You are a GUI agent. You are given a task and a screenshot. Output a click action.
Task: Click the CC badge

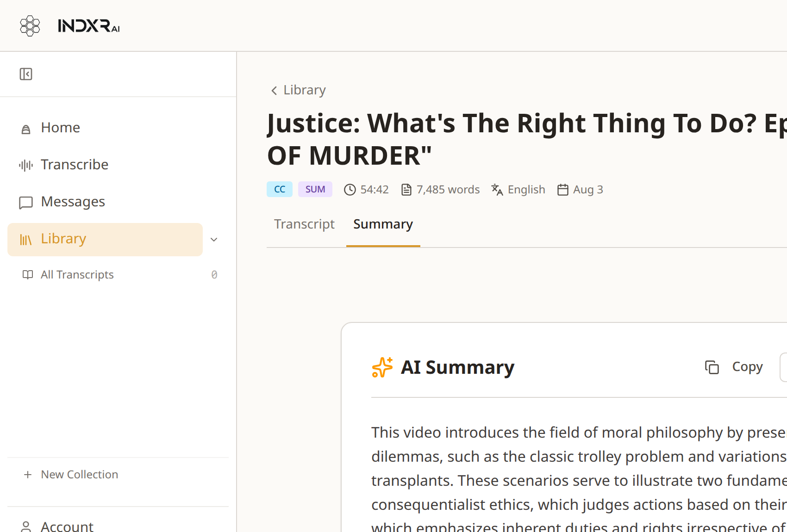[280, 189]
